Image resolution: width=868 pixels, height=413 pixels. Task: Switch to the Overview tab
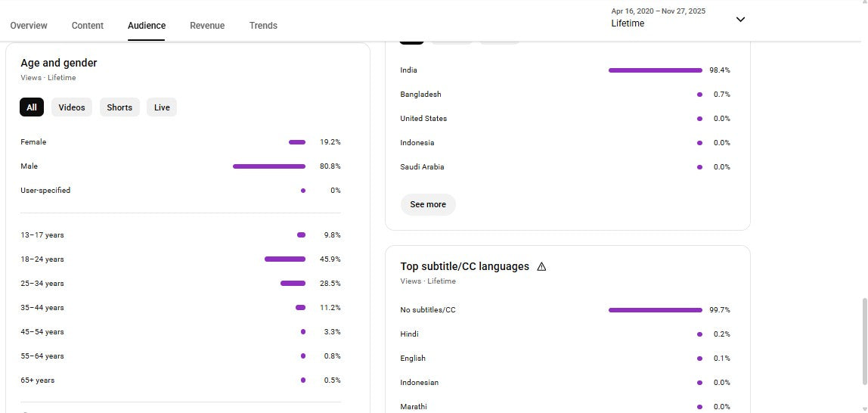29,26
